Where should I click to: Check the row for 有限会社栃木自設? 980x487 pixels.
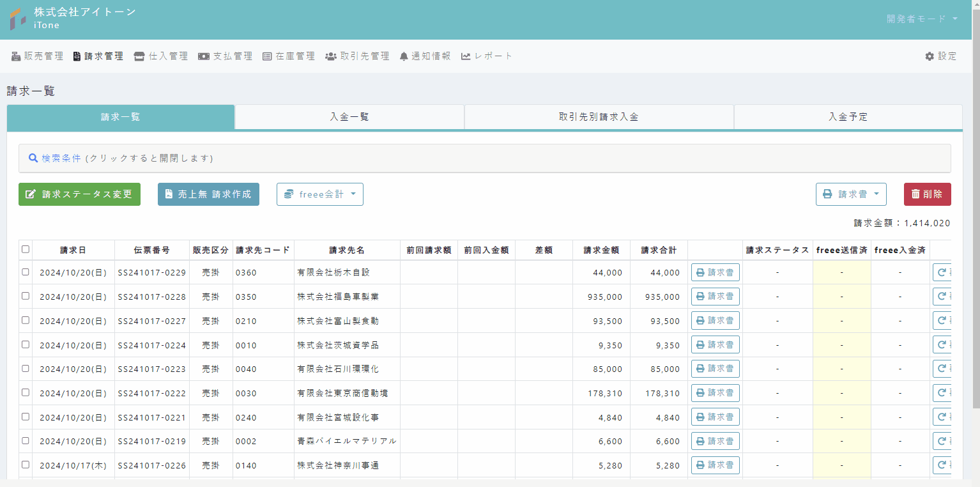pyautogui.click(x=26, y=272)
